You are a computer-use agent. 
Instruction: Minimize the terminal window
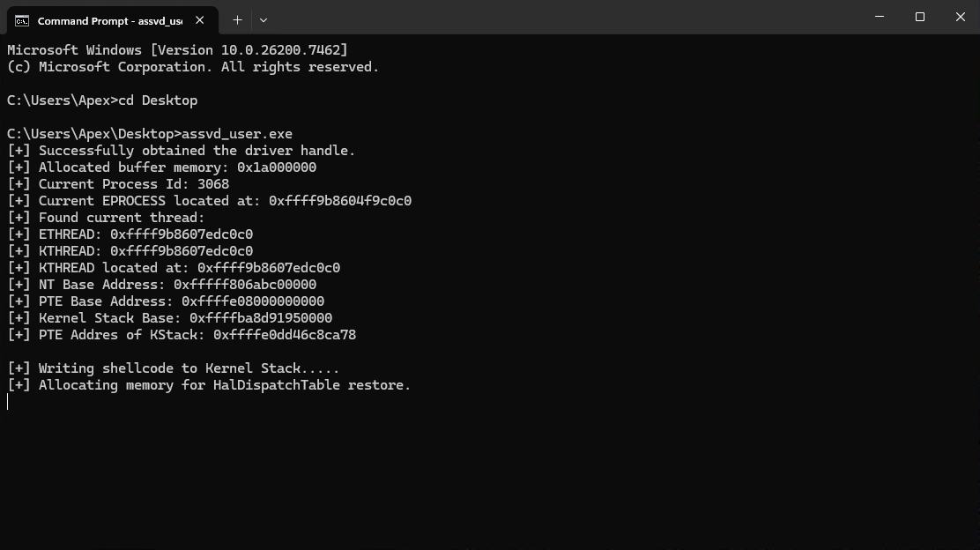coord(880,17)
